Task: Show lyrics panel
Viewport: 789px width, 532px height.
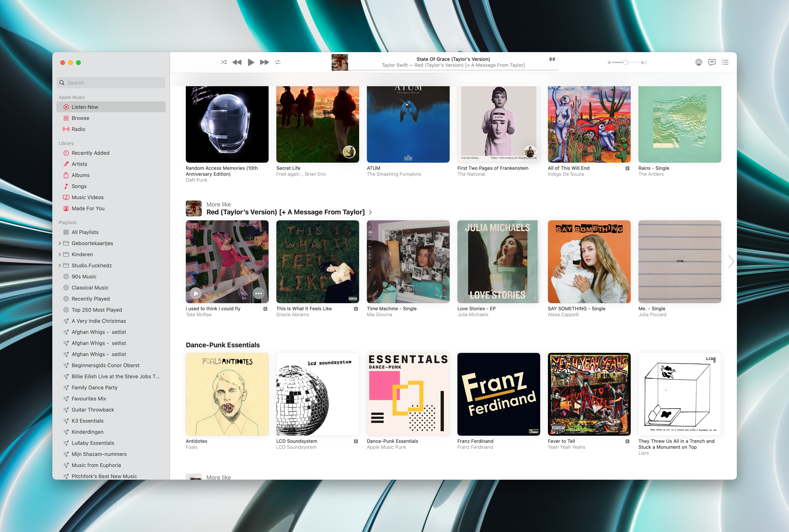Action: click(x=712, y=62)
